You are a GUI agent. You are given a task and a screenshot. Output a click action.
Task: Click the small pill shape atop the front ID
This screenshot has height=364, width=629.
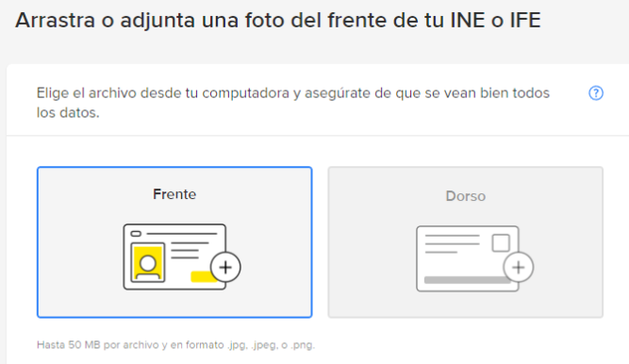point(136,234)
